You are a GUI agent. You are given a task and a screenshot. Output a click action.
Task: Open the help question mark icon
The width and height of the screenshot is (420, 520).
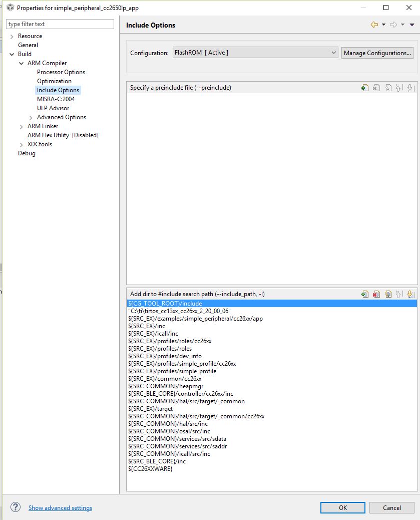(x=15, y=507)
